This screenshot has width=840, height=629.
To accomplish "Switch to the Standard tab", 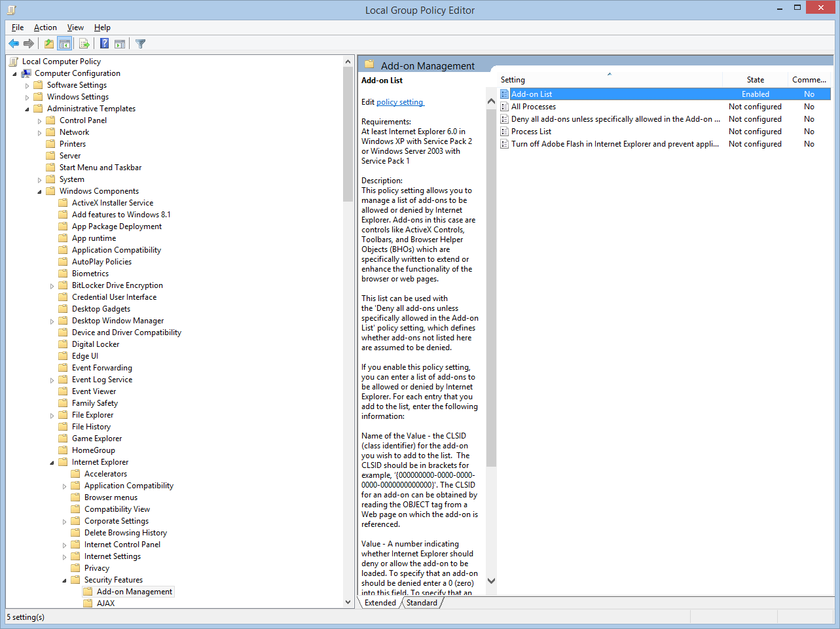I will point(422,603).
